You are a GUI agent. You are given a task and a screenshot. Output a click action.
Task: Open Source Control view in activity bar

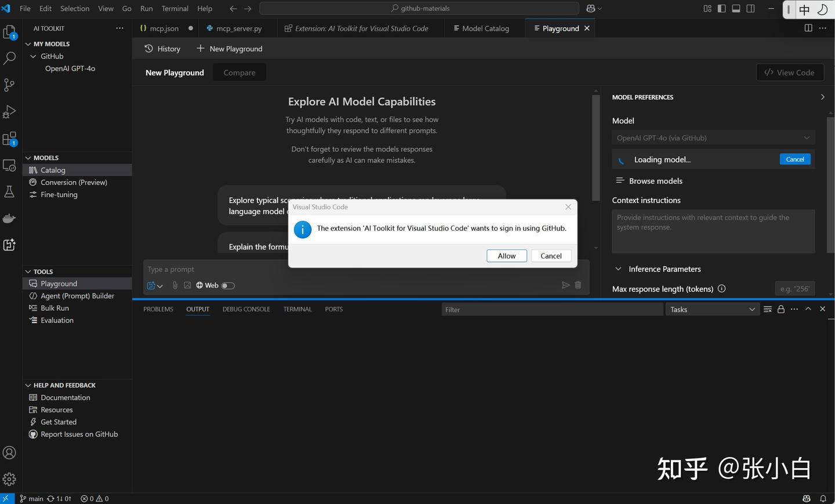tap(10, 85)
